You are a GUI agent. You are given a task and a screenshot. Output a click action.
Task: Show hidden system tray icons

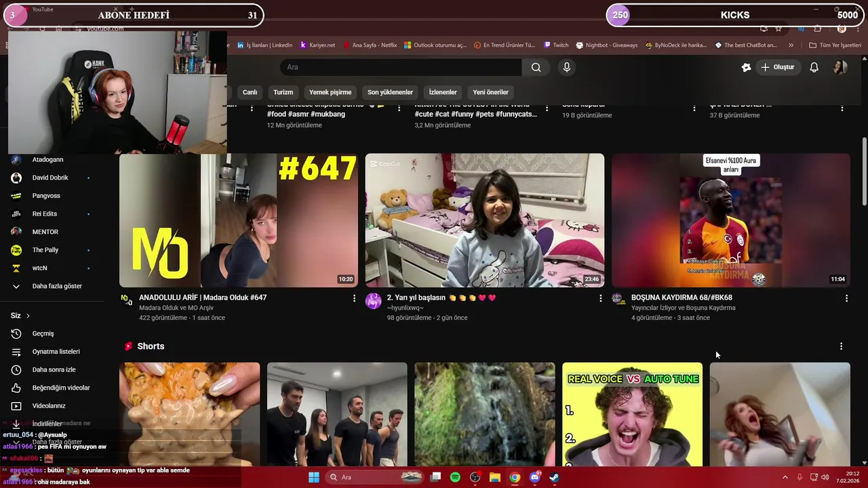785,477
